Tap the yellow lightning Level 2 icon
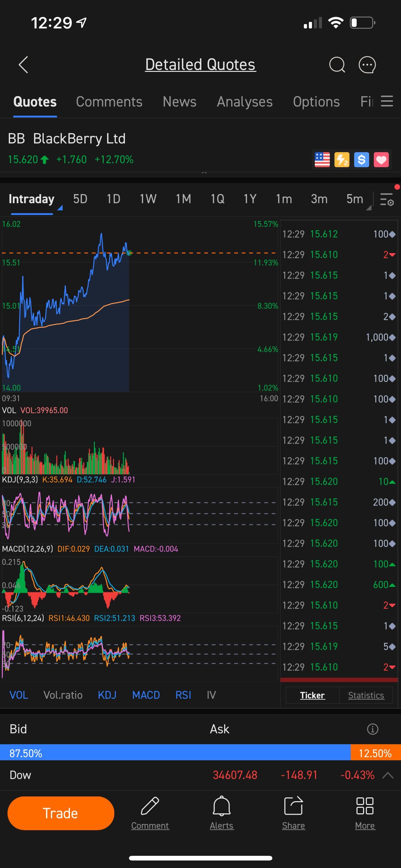 [342, 160]
